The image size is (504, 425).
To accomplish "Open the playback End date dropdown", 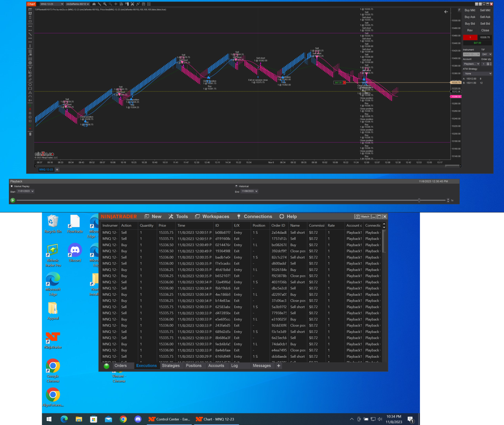I will pyautogui.click(x=250, y=191).
